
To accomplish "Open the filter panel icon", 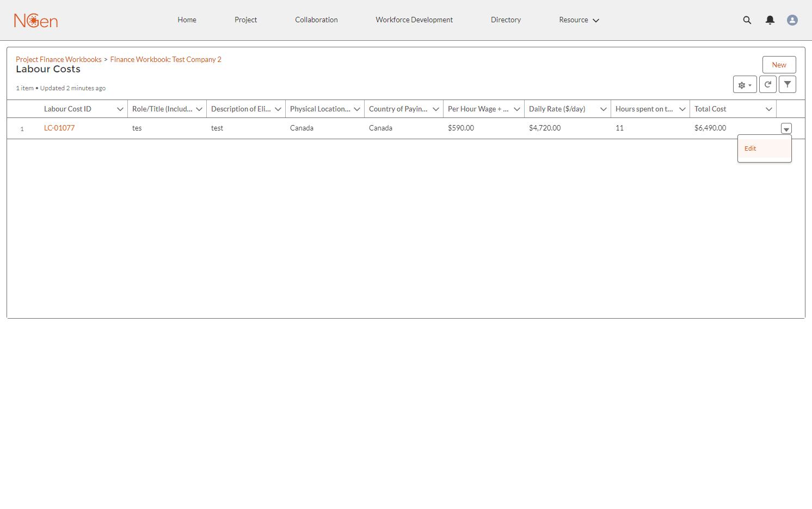I will pos(788,84).
